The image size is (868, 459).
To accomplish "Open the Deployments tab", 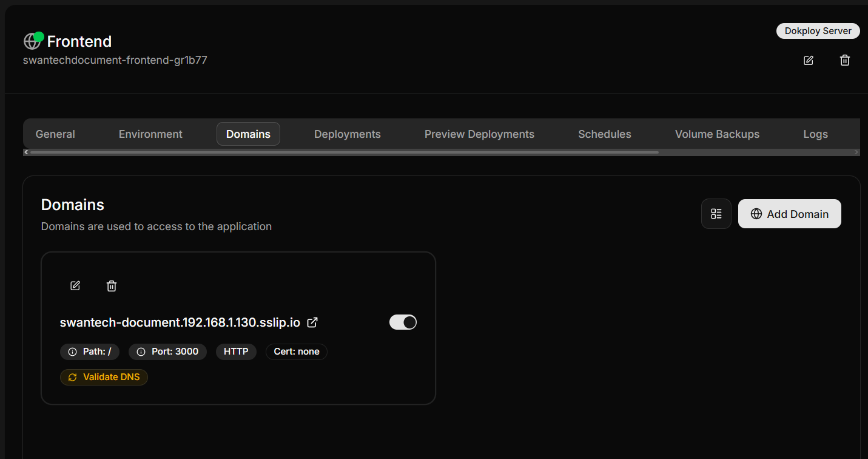I will coord(348,134).
